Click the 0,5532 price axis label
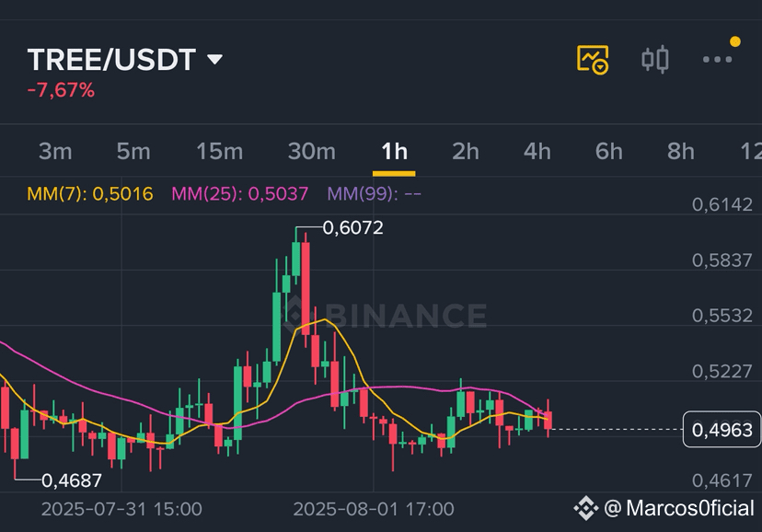The height and width of the screenshot is (532, 762). click(722, 316)
